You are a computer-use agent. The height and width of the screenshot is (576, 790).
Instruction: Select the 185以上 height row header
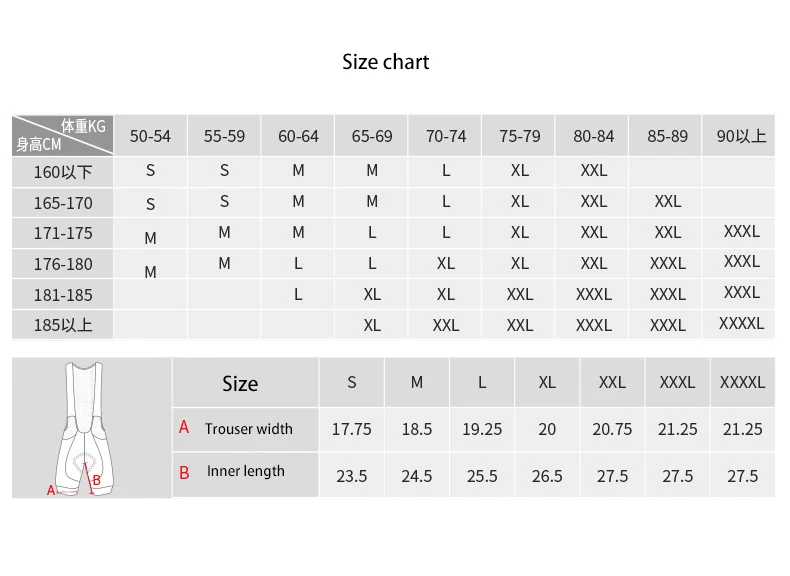[x=63, y=325]
